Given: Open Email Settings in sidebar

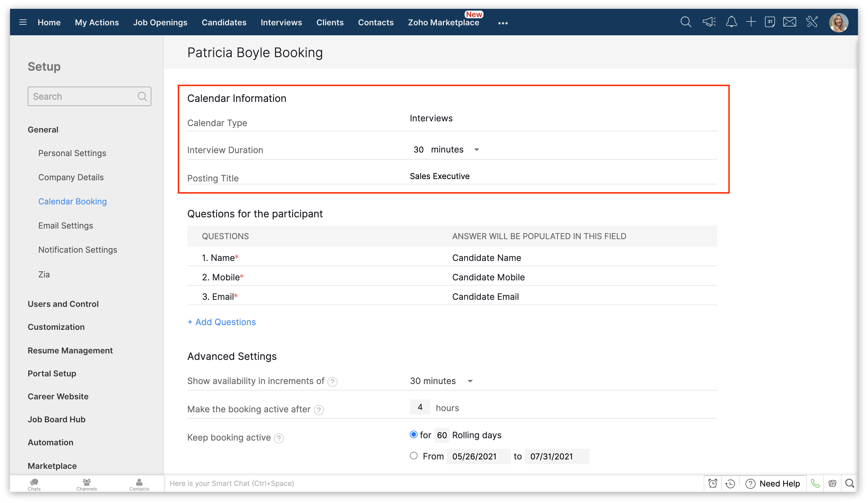Looking at the screenshot, I should click(65, 225).
